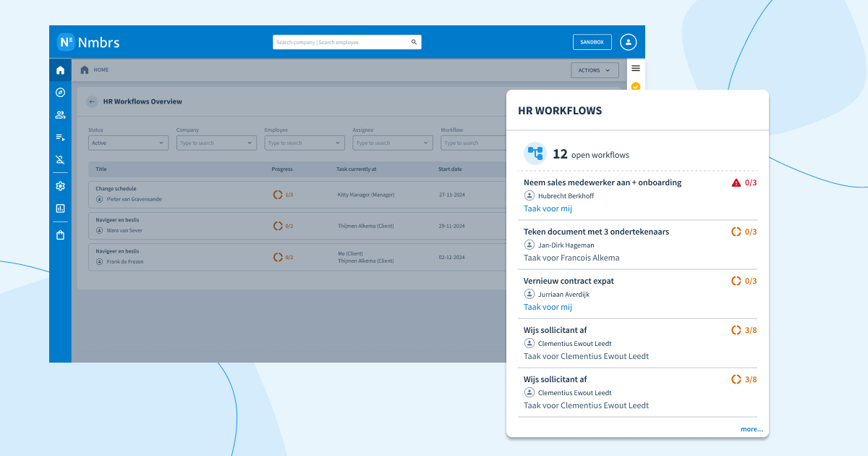Click the clipboard icon at sidebar bottom
Viewport: 868px width, 456px height.
point(60,233)
